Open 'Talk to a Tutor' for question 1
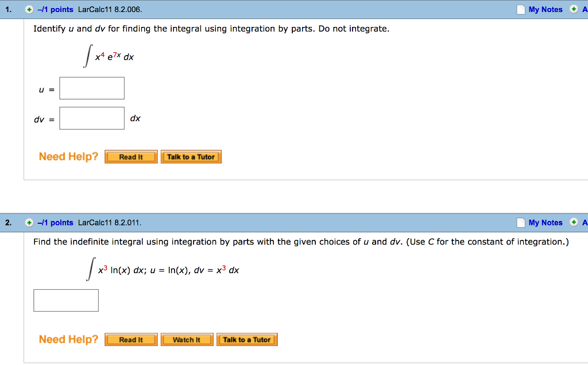The height and width of the screenshot is (365, 588). (x=191, y=157)
